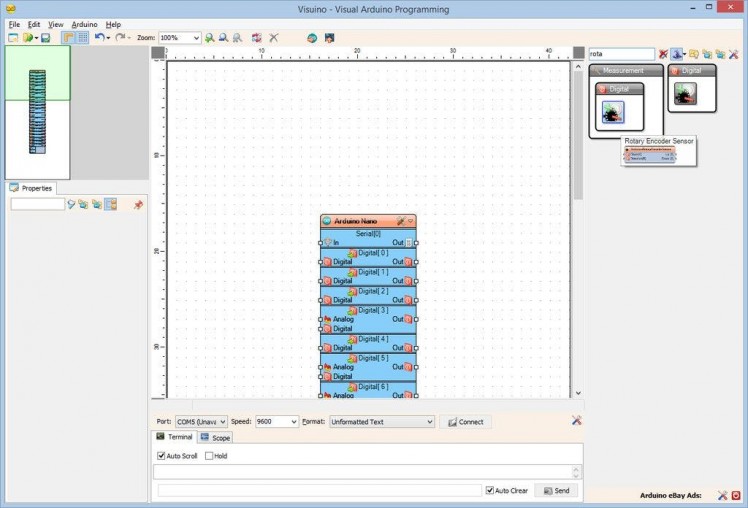Open the Format dropdown showing Unformatted Text
The width and height of the screenshot is (748, 508).
click(x=429, y=422)
